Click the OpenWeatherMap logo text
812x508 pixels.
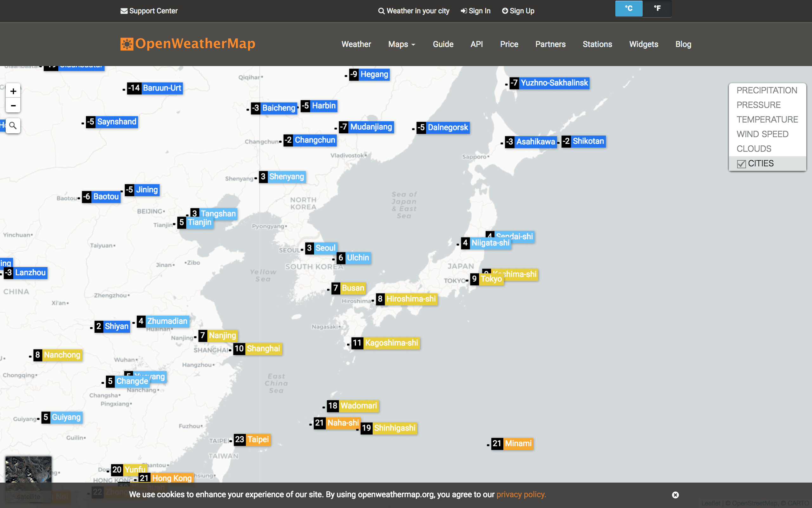(x=195, y=44)
